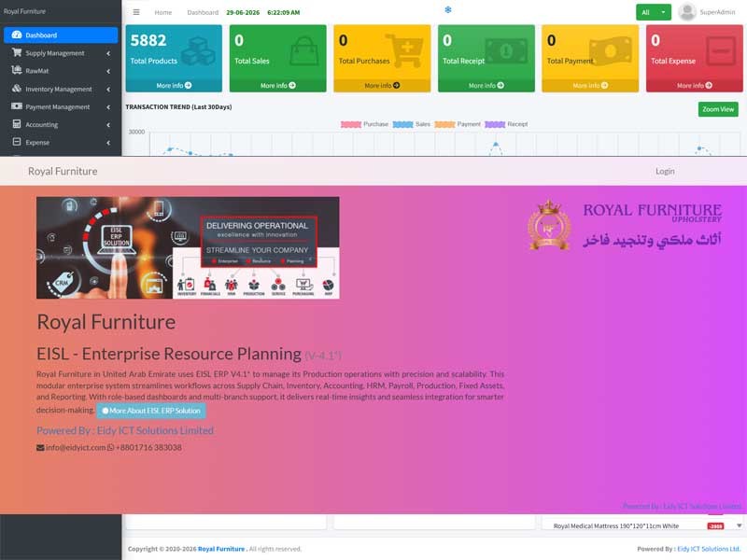Toggle Purchase legend swatch in chart
Screen dimensions: 747x560
click(x=351, y=124)
